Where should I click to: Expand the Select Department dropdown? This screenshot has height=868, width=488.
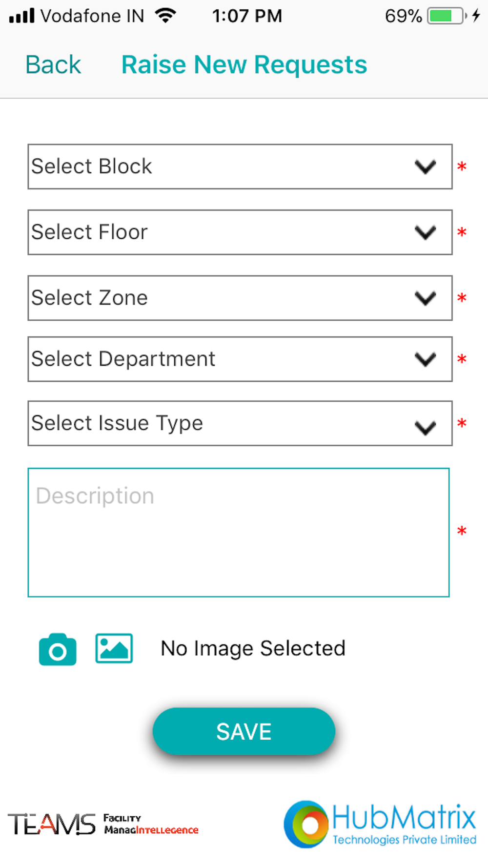tap(240, 359)
